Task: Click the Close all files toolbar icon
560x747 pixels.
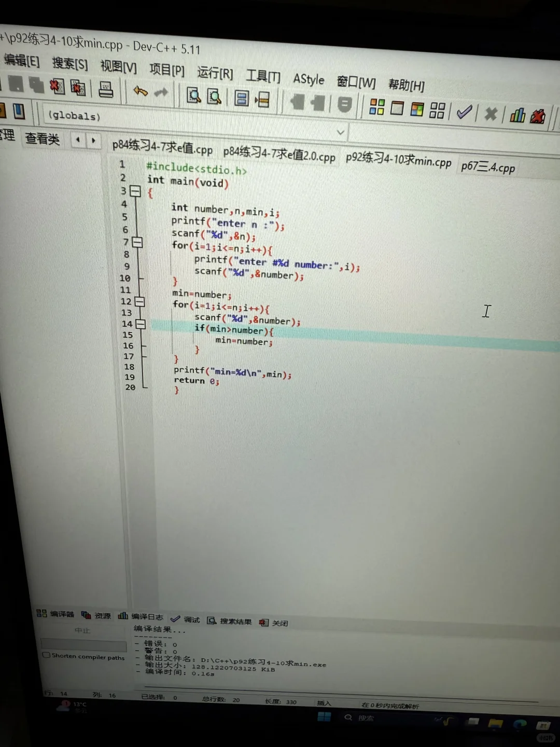Action: (x=78, y=88)
